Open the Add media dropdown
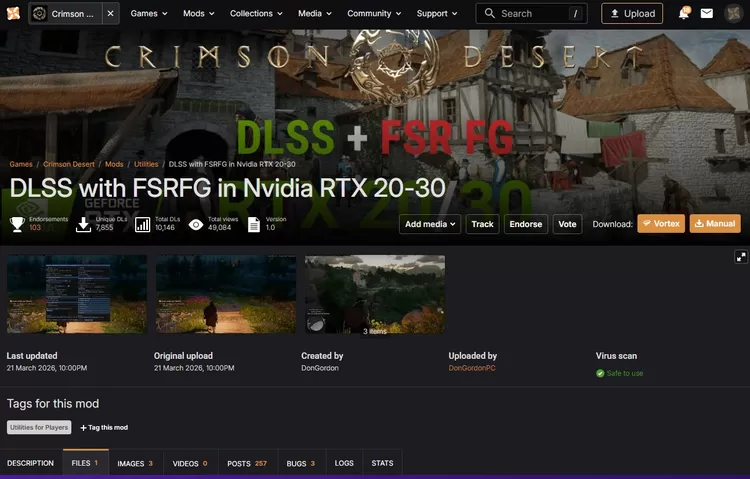 [x=430, y=224]
